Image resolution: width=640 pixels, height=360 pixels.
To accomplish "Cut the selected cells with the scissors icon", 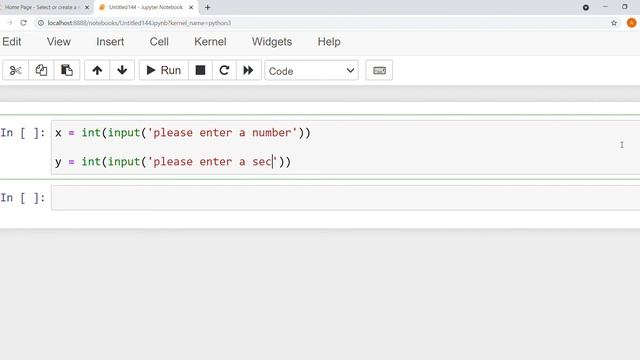I will [16, 70].
